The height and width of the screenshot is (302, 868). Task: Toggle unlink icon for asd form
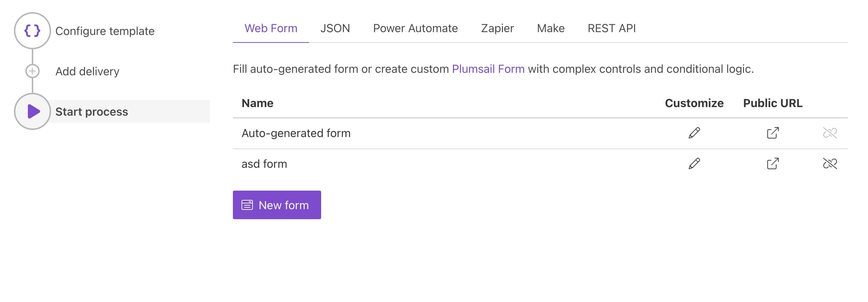[830, 163]
